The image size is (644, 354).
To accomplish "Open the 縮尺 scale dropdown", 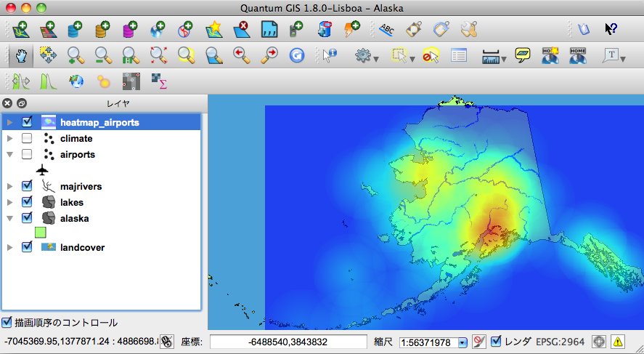I will pyautogui.click(x=462, y=342).
